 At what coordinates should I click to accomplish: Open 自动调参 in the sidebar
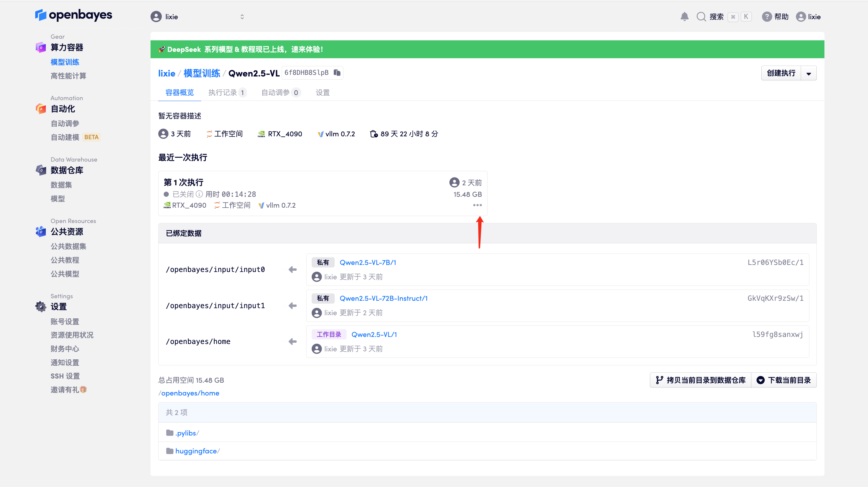tap(65, 124)
